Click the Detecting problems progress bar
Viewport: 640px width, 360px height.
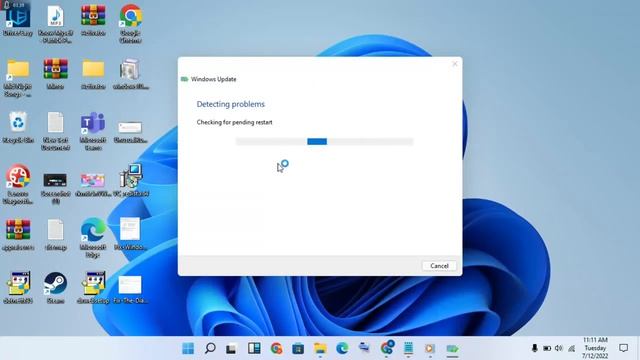[x=324, y=142]
